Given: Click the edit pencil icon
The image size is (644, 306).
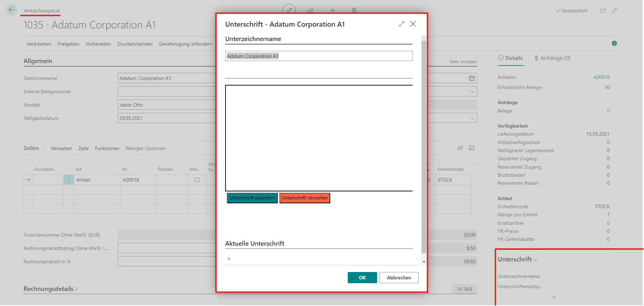Looking at the screenshot, I should (x=289, y=10).
